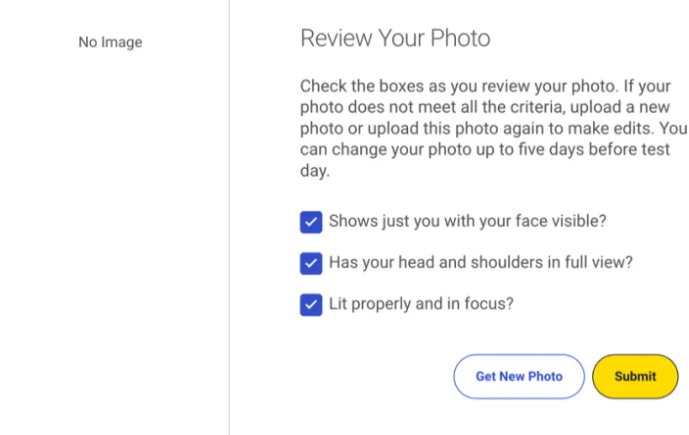Uncheck the 'Lit properly and in focus?' box
Viewport: 689px width, 435px height.
click(x=311, y=304)
